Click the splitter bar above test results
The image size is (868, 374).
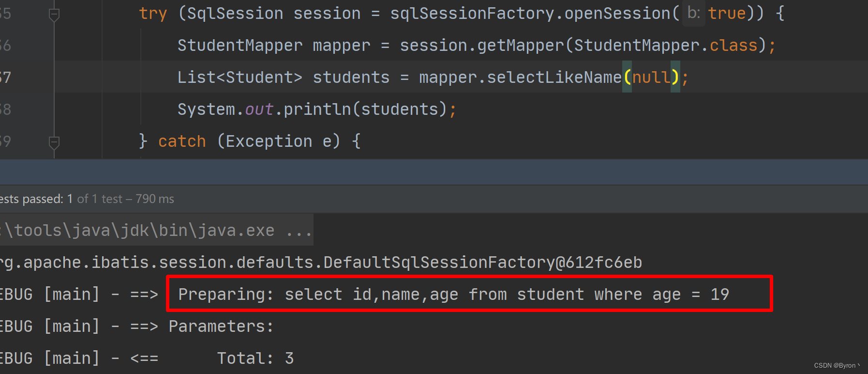pos(434,172)
